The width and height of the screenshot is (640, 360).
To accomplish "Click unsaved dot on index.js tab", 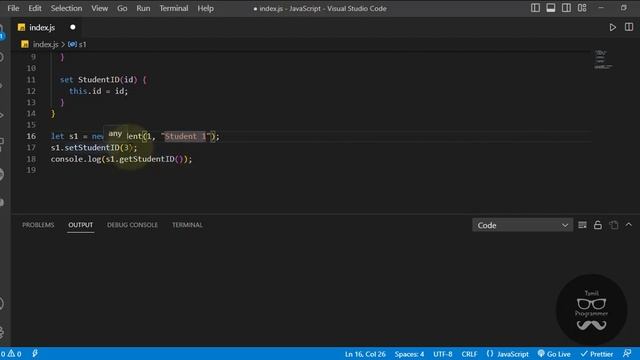I will (x=73, y=27).
